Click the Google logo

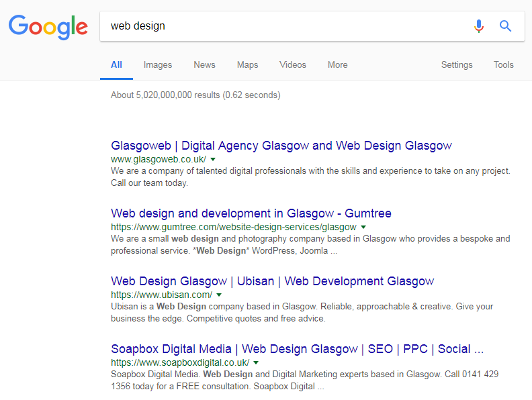point(48,27)
